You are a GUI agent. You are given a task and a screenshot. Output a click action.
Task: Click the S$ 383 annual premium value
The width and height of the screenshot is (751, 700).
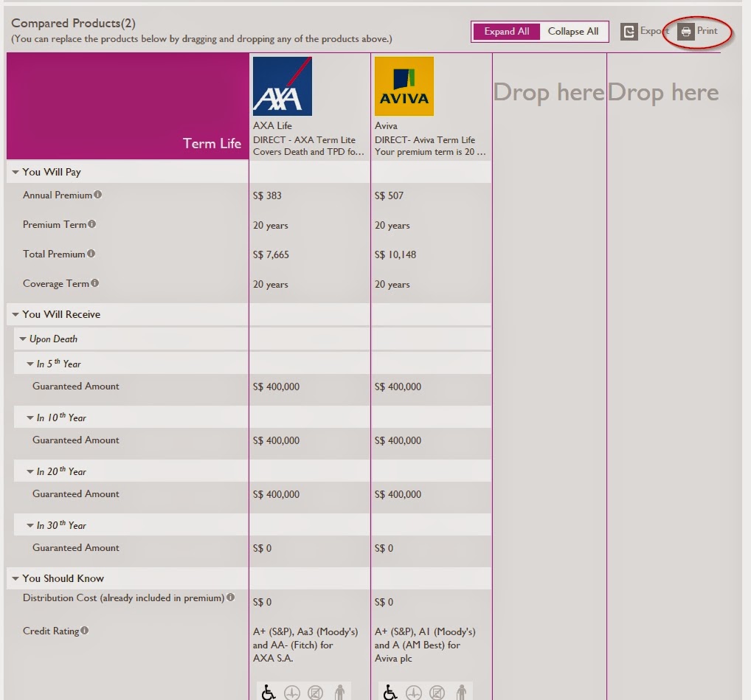point(267,195)
